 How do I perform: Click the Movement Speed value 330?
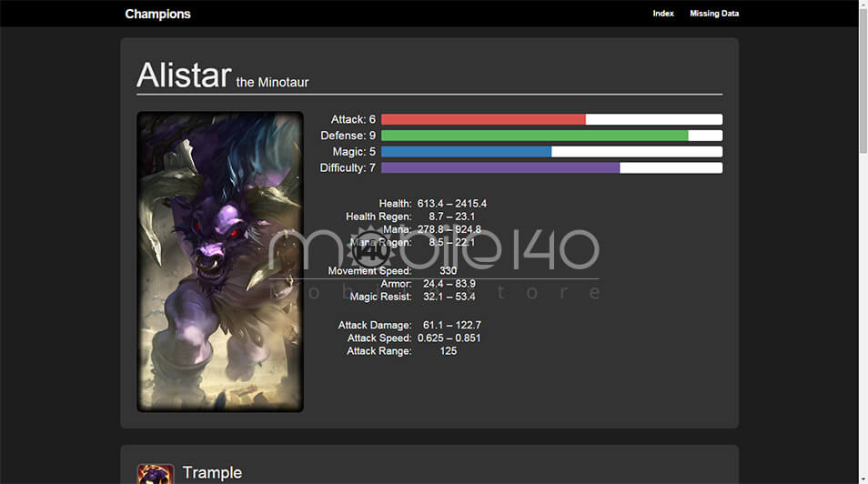pos(449,270)
